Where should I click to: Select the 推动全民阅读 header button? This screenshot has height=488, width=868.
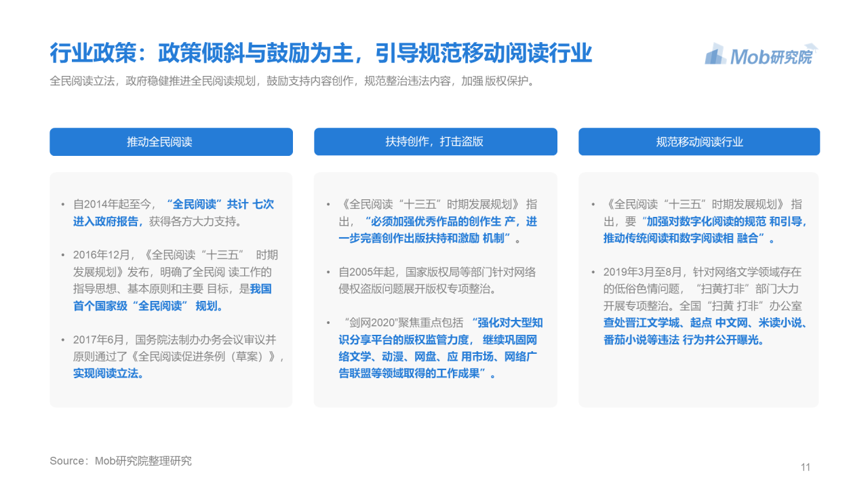click(171, 142)
